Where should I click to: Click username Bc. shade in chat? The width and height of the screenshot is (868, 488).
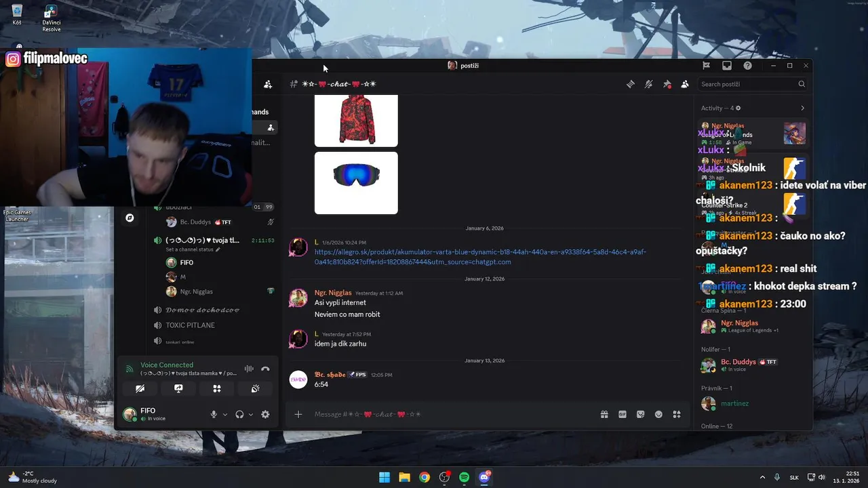click(330, 374)
